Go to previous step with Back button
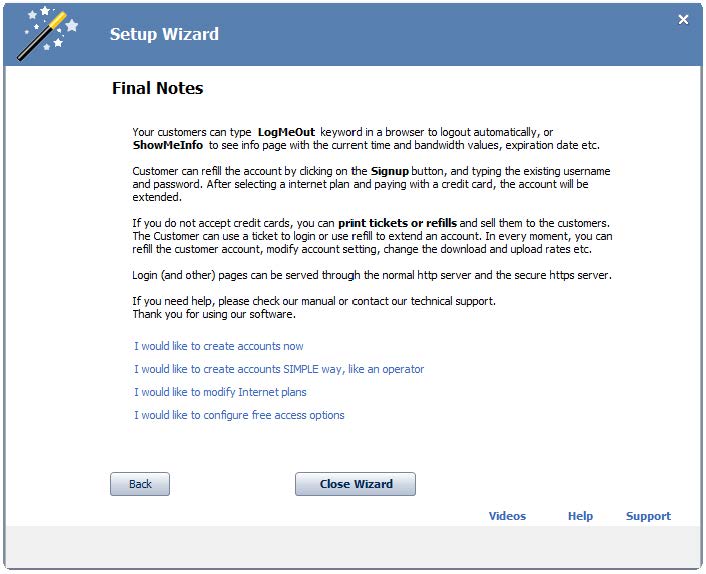 [140, 484]
